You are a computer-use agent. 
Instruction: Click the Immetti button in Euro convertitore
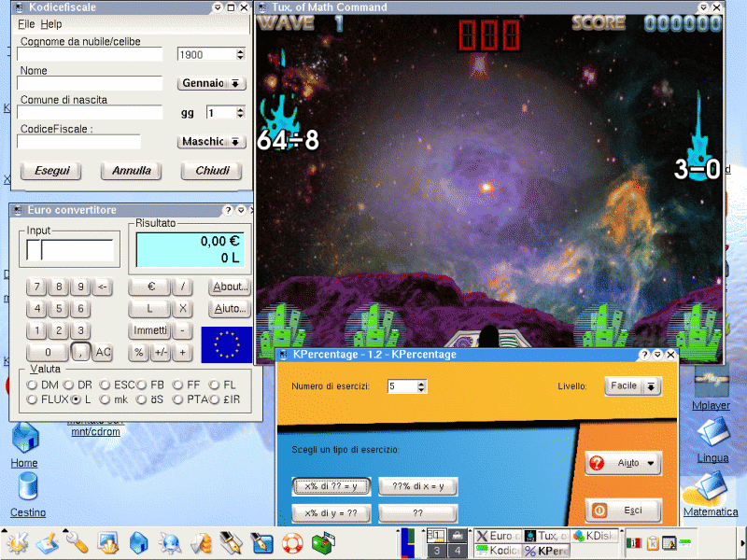pyautogui.click(x=149, y=330)
